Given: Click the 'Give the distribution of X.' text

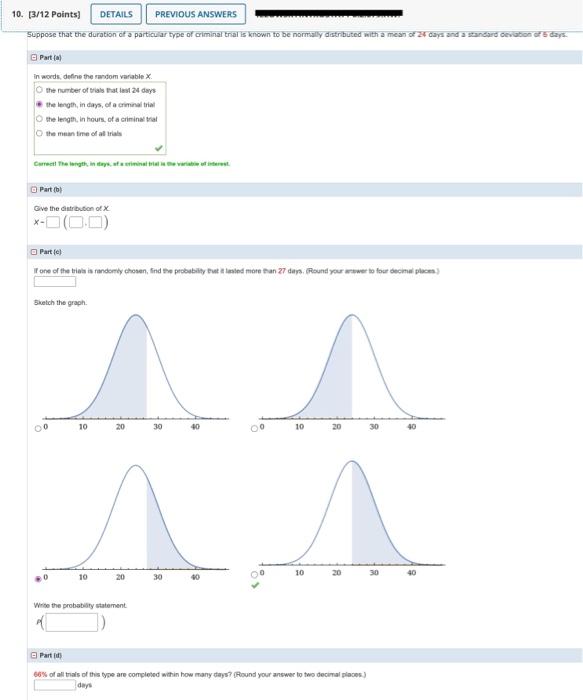Looking at the screenshot, I should tap(72, 208).
